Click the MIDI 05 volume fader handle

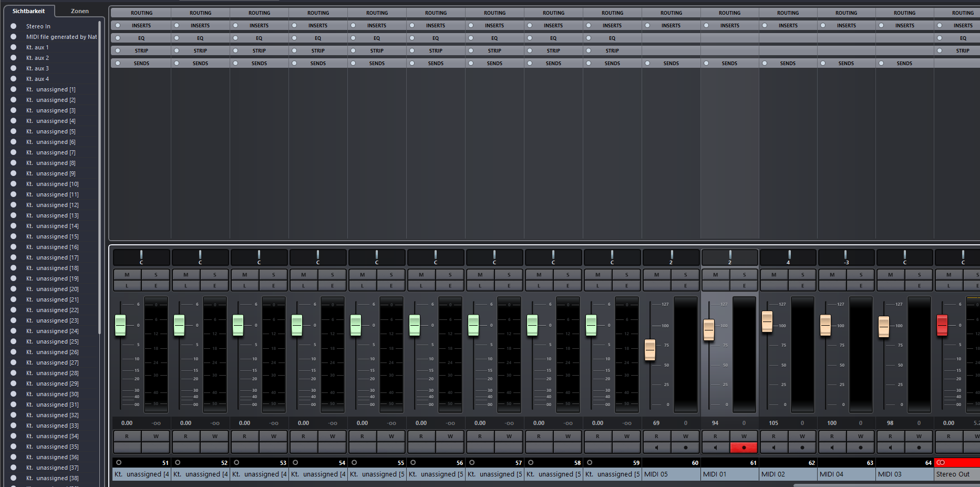(650, 350)
